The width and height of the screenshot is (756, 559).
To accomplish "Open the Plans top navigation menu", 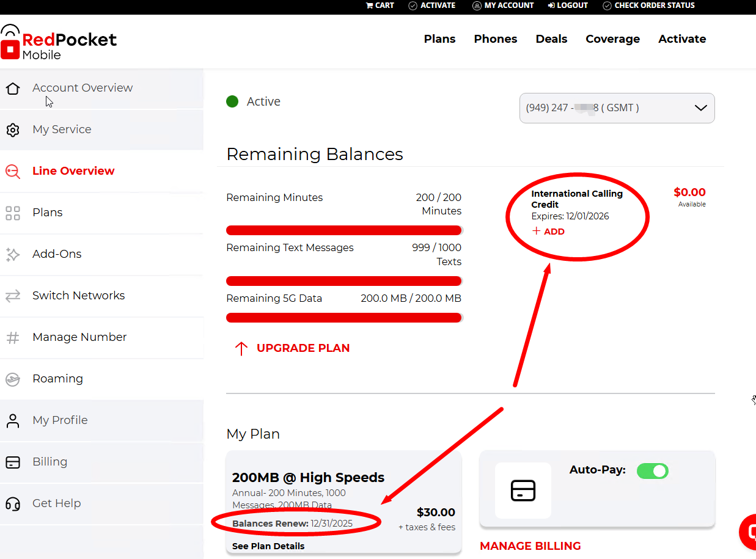I will [439, 39].
